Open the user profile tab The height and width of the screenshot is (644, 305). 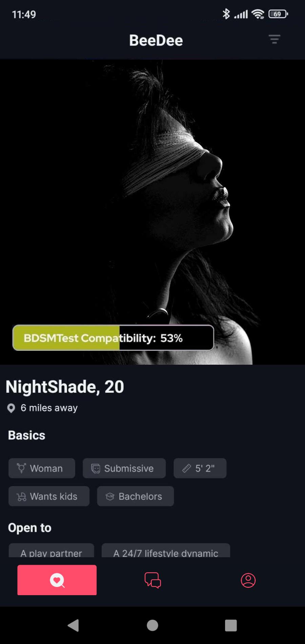pos(248,580)
